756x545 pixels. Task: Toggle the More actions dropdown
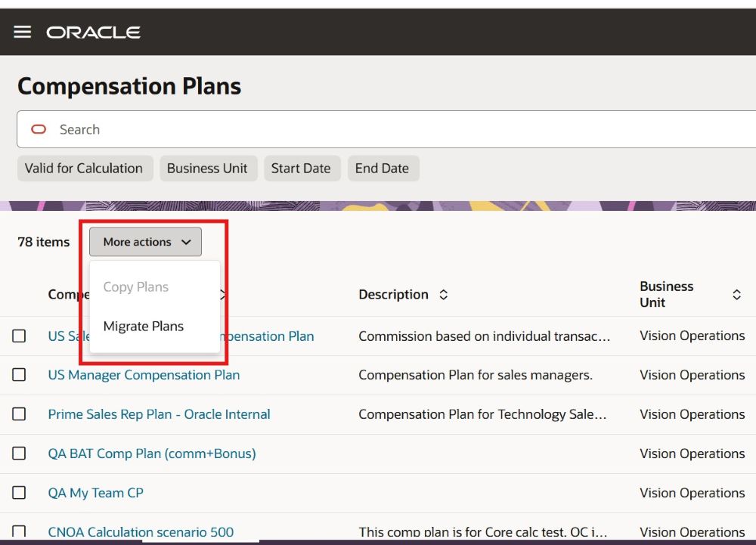pyautogui.click(x=145, y=242)
